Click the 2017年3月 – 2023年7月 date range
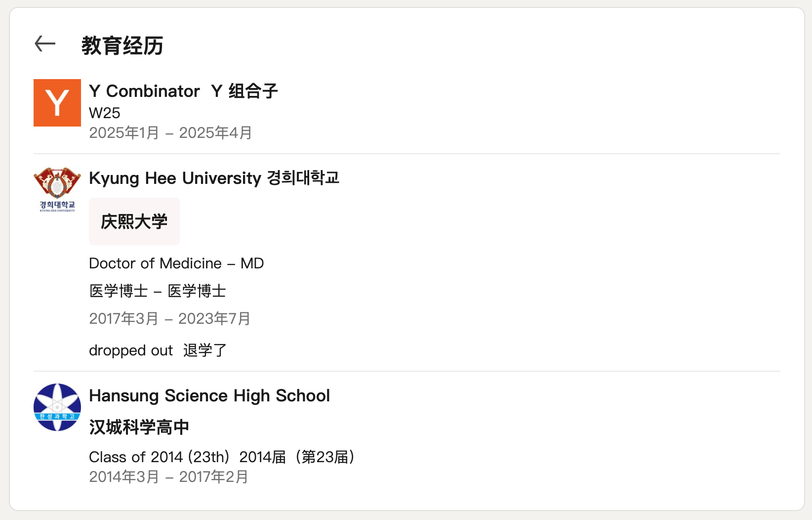Screen dimensions: 812x520 (x=169, y=319)
